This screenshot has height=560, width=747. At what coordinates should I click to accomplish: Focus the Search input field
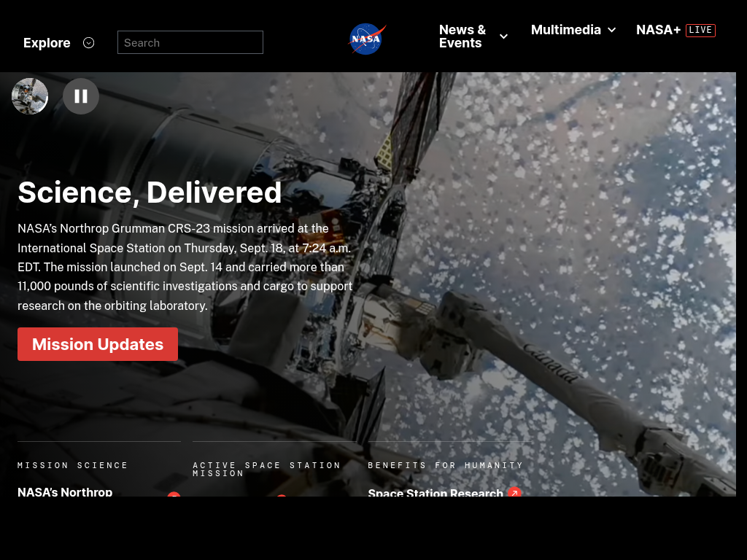pos(190,42)
